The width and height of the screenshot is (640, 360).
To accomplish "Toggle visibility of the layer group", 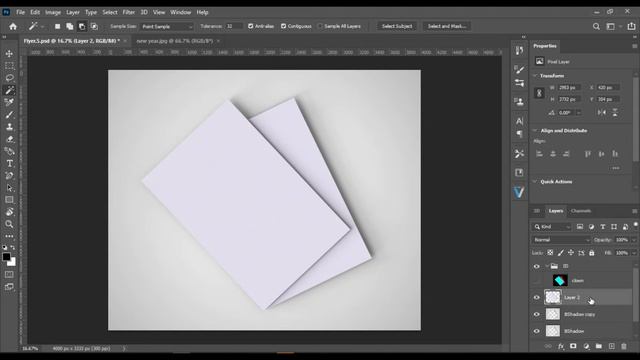I will (537, 266).
